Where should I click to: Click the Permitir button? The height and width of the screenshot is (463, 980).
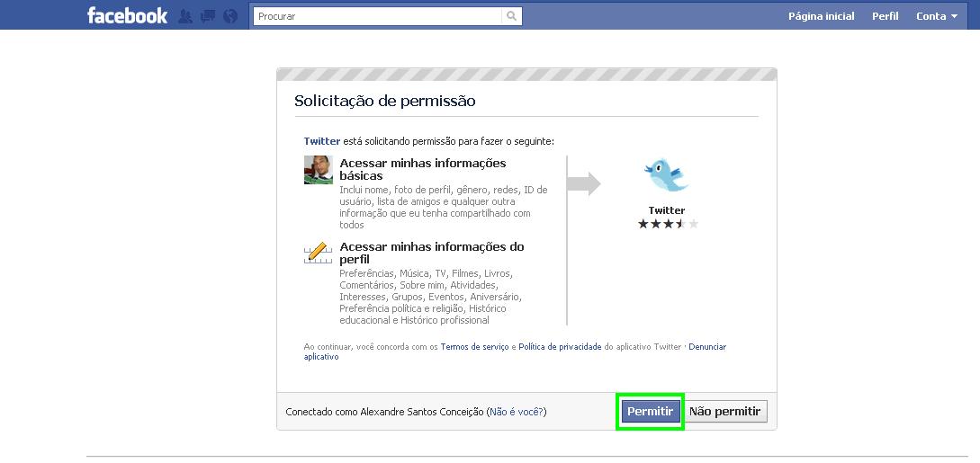click(x=650, y=411)
